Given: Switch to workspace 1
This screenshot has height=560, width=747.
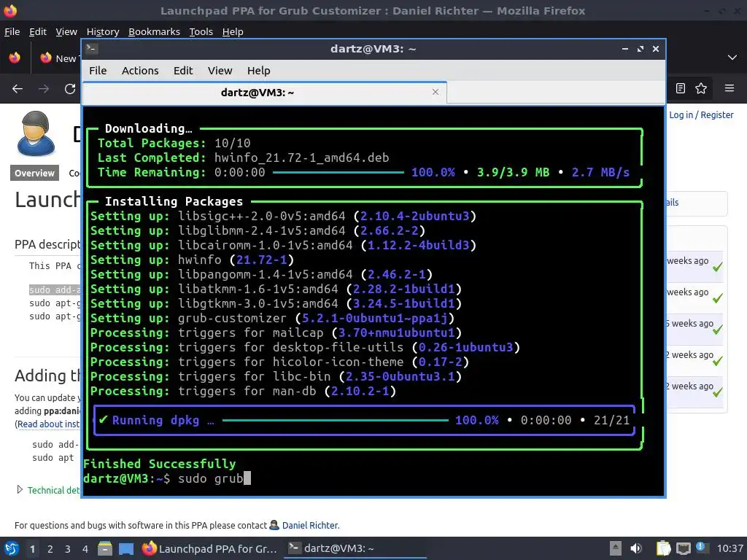Looking at the screenshot, I should [32, 549].
